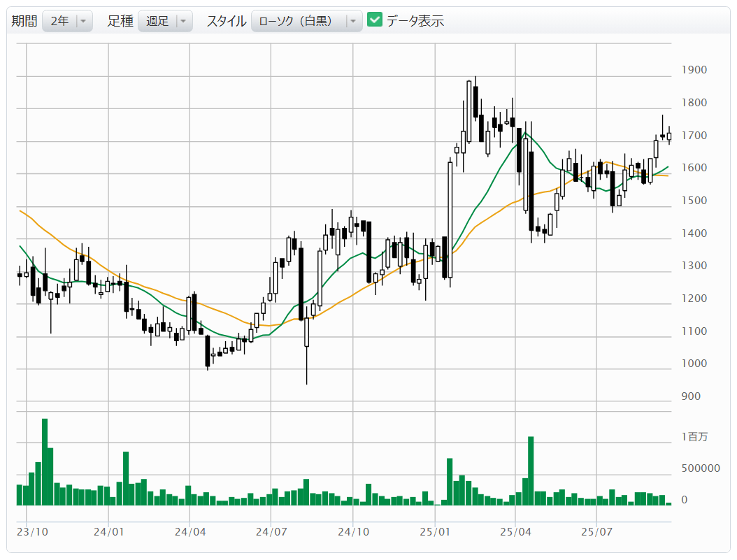Click the arrow on the 足種 selector

click(x=183, y=21)
